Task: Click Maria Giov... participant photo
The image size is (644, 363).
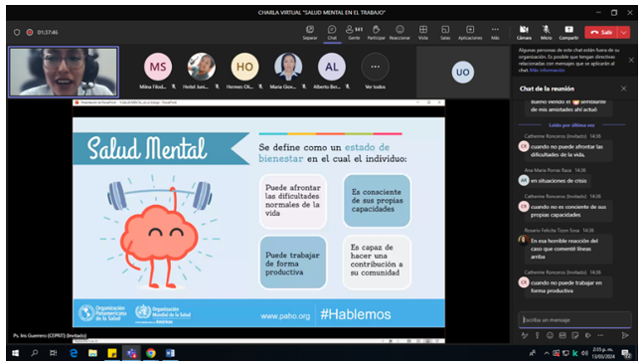Action: click(288, 67)
